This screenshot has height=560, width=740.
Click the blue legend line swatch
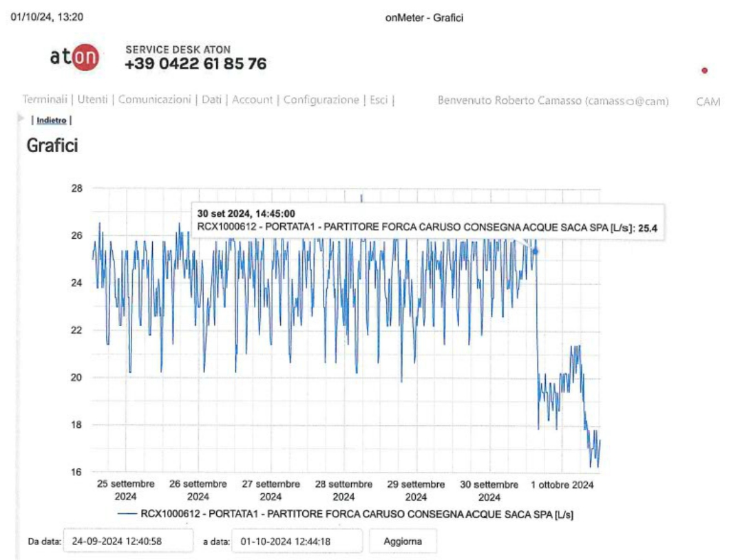coord(127,514)
